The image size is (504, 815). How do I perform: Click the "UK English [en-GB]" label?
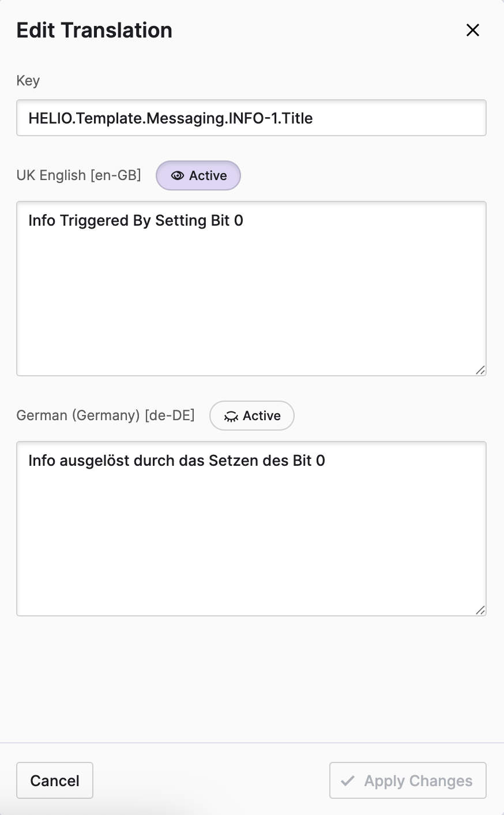click(x=79, y=175)
